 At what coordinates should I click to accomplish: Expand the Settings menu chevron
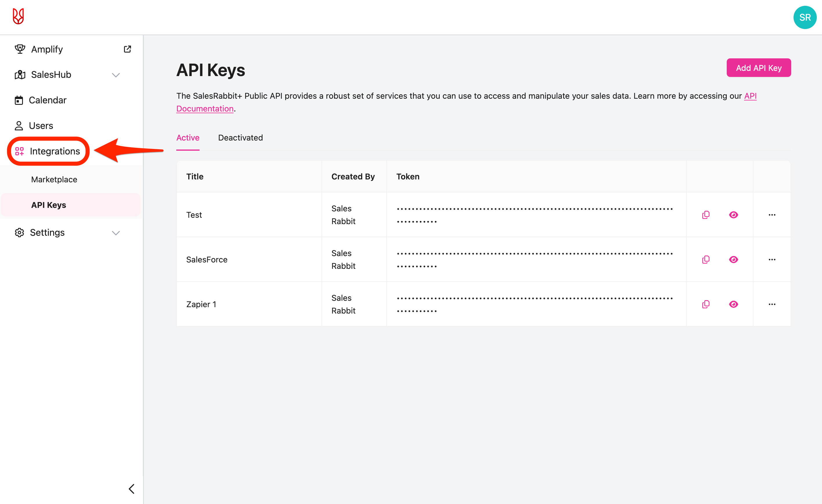click(116, 233)
